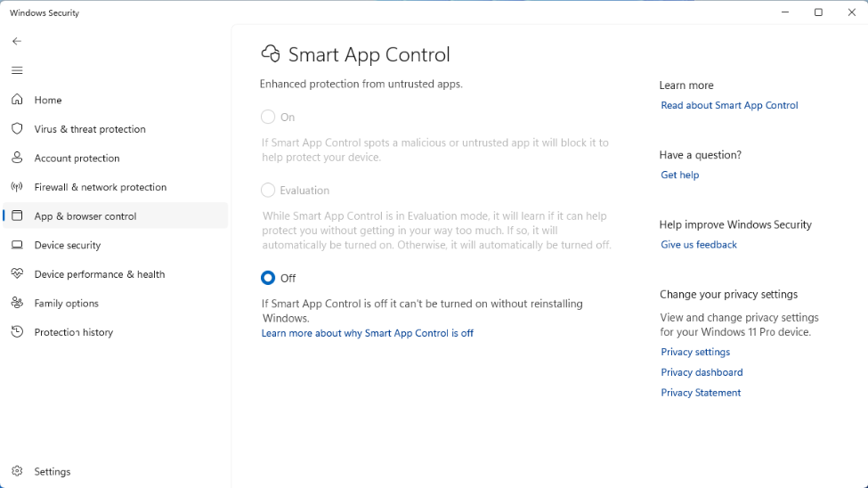The image size is (868, 488).
Task: Click Learn more about why Smart App Control is off
Action: pyautogui.click(x=367, y=333)
